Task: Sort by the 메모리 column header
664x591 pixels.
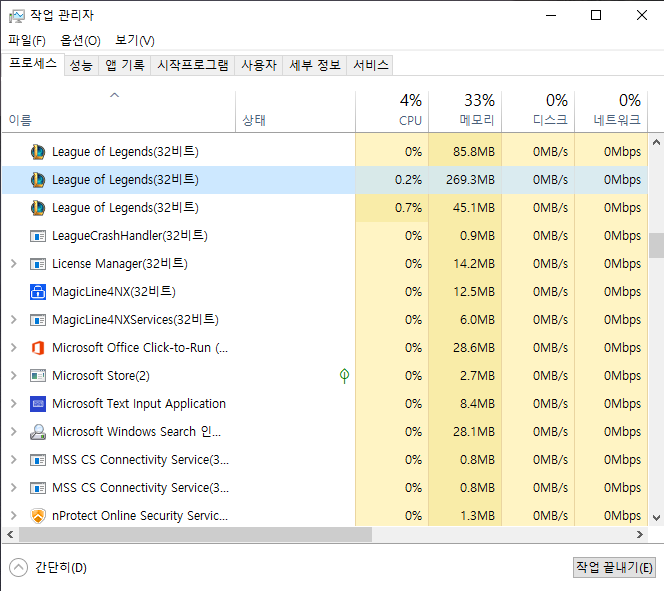Action: coord(465,112)
